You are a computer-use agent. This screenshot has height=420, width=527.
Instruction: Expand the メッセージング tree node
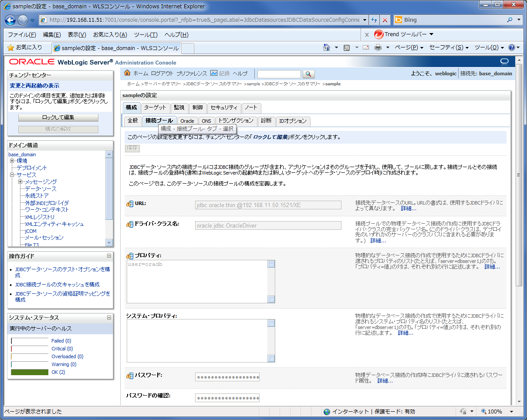click(20, 182)
